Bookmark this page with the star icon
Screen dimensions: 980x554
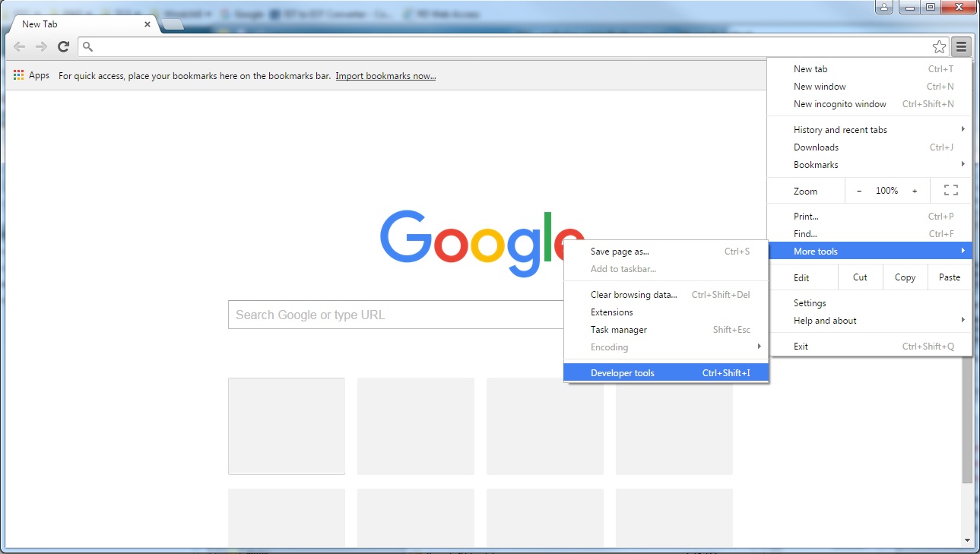[939, 47]
